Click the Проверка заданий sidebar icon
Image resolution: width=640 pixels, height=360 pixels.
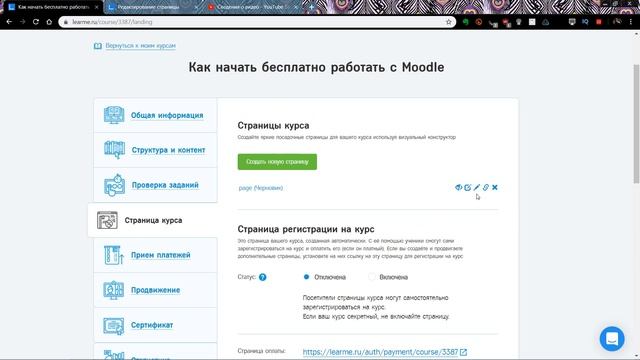point(114,185)
